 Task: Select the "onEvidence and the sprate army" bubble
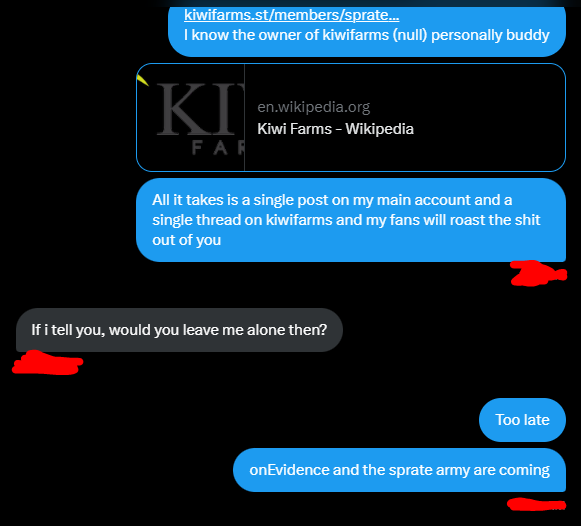point(399,470)
